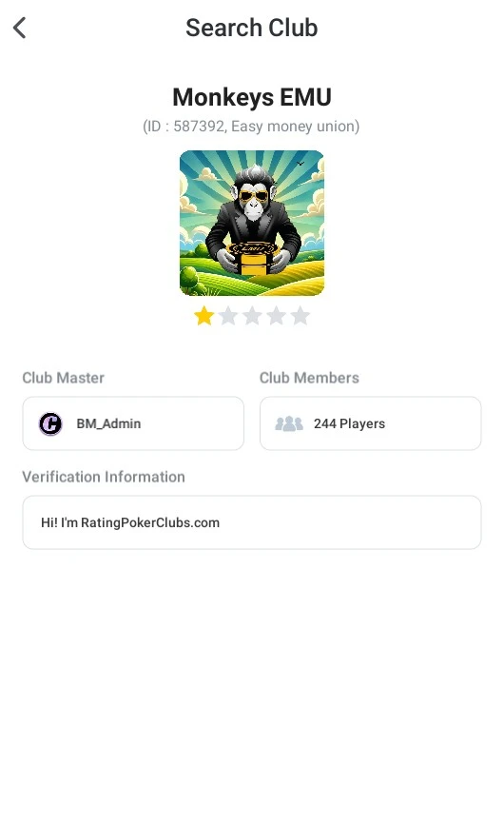The height and width of the screenshot is (825, 504).
Task: Select the third rating star
Action: coord(252,316)
